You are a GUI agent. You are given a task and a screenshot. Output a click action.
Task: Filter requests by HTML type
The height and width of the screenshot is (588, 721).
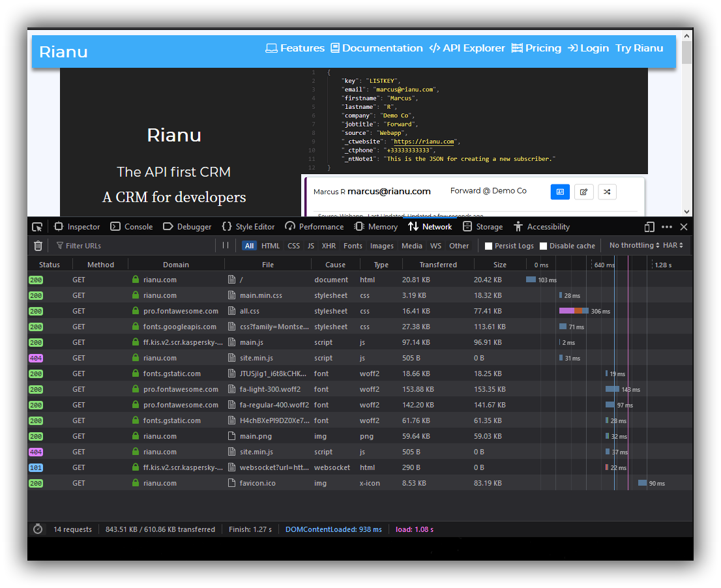click(x=271, y=246)
